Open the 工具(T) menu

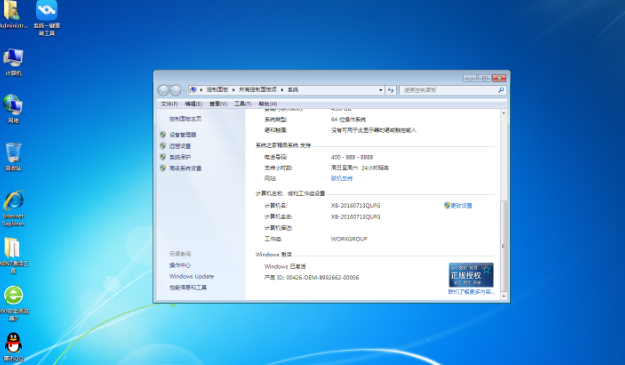(x=242, y=104)
